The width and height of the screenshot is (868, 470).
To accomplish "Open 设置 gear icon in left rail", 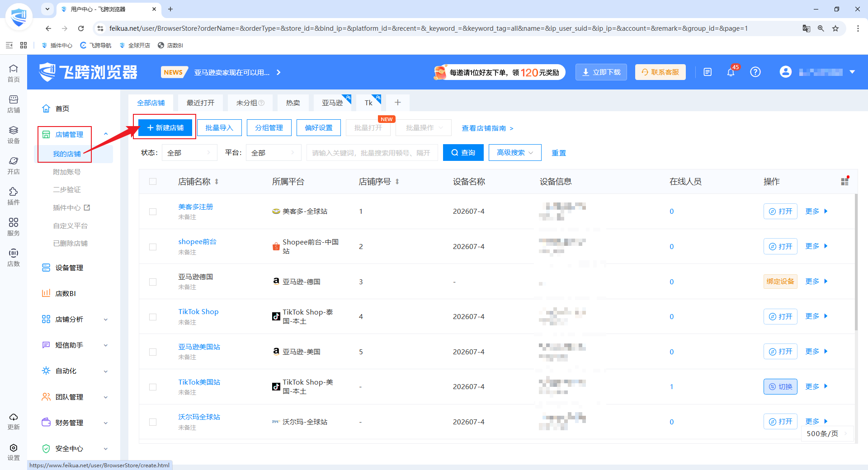I will pos(14,451).
